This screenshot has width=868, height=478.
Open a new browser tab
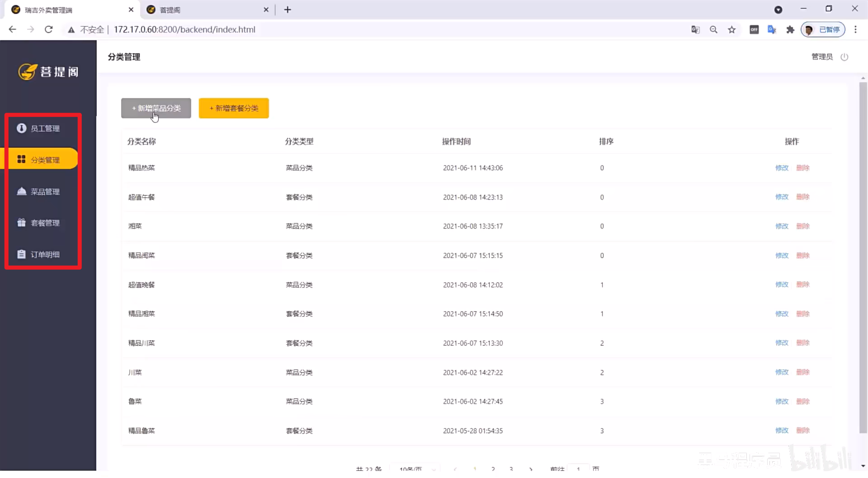tap(288, 9)
